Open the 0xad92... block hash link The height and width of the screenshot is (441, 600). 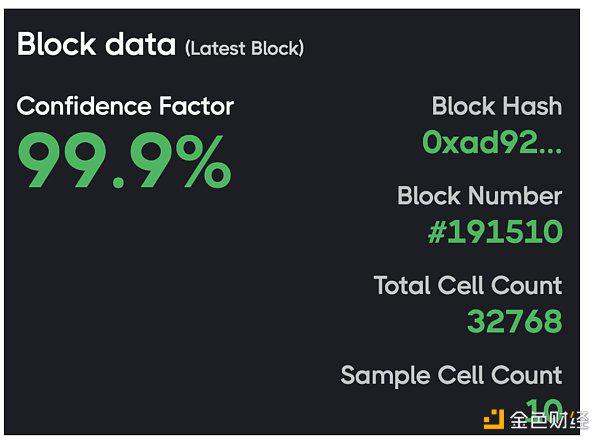click(x=492, y=142)
